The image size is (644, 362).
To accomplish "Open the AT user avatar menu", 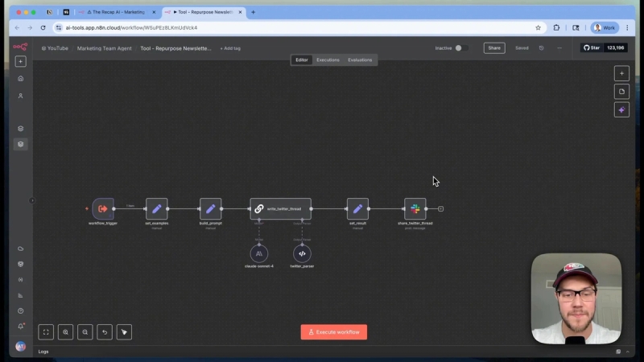I will (21, 347).
